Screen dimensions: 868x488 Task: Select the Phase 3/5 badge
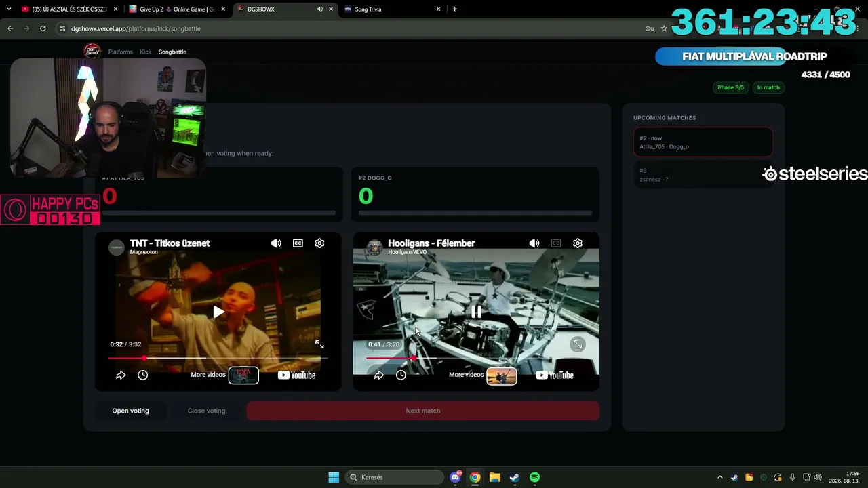(730, 87)
